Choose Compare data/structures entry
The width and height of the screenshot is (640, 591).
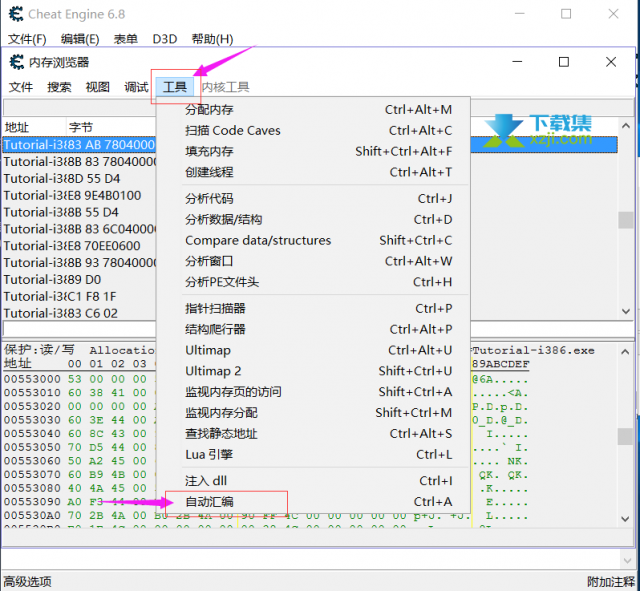pyautogui.click(x=313, y=240)
